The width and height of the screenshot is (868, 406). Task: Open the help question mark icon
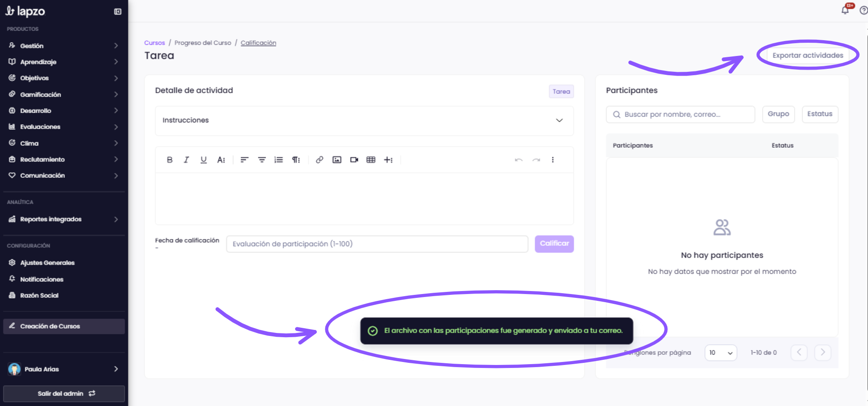coord(863,10)
